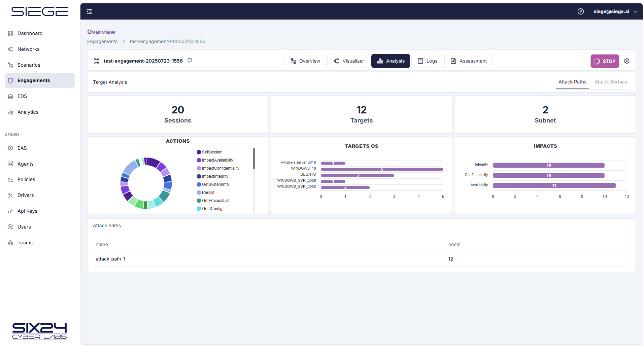Image resolution: width=644 pixels, height=346 pixels.
Task: Collapse the sidebar using the top-left icon
Action: coord(89,11)
